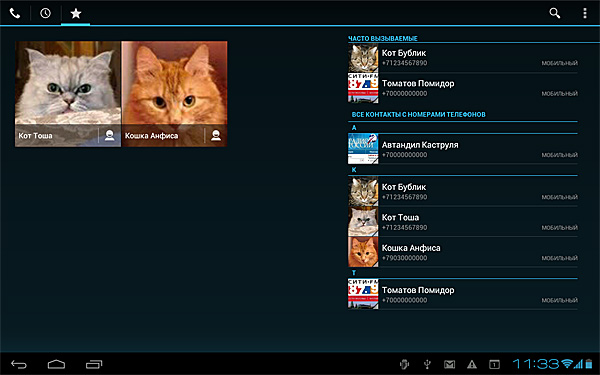Tap the Кошка Анфиса favorite photo tile
Image resolution: width=600 pixels, height=375 pixels.
174,94
